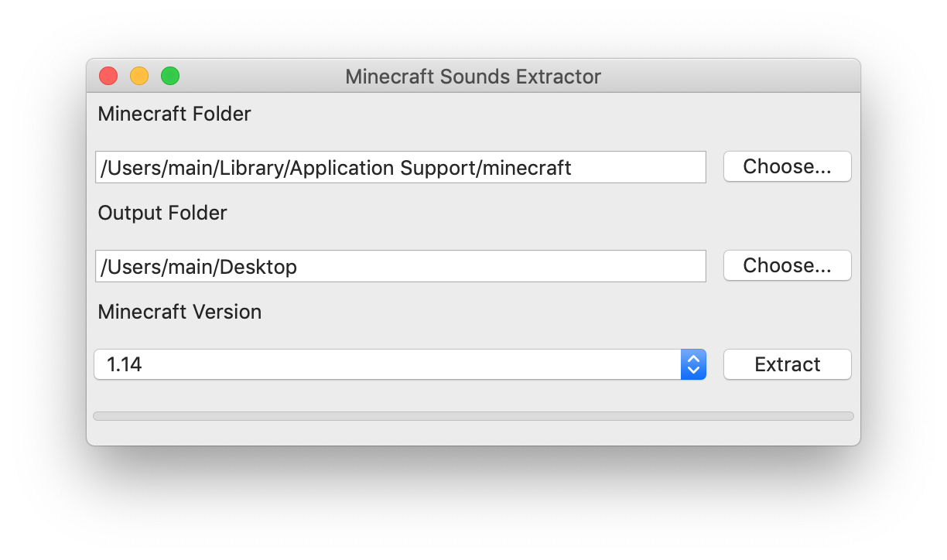Click the Output Folder label
This screenshot has width=947, height=560.
coord(162,213)
